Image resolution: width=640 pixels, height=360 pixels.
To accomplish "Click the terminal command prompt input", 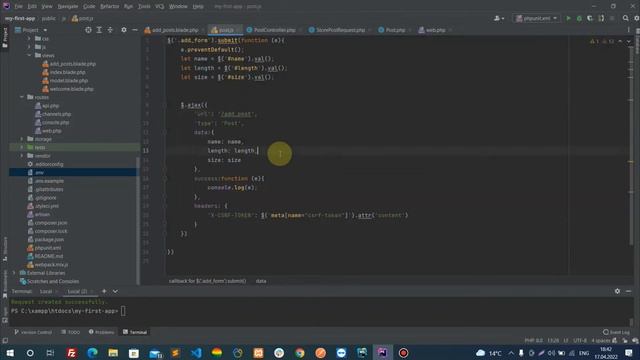I will click(x=123, y=311).
